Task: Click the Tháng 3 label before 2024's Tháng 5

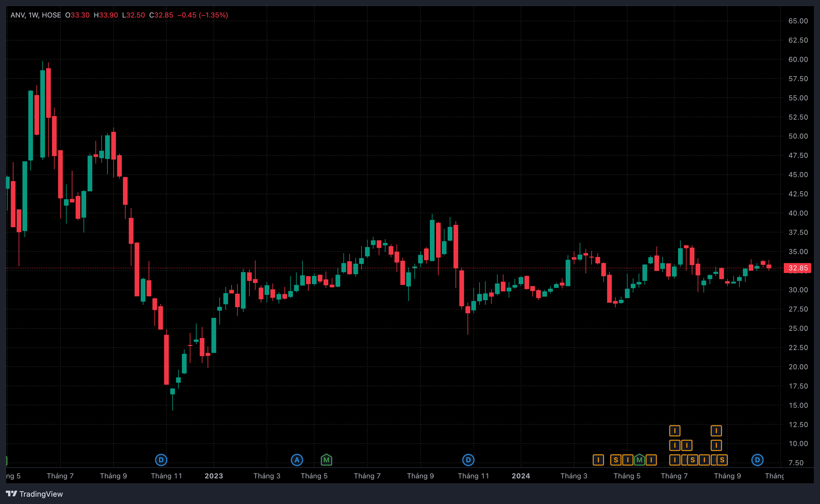Action: coord(574,476)
